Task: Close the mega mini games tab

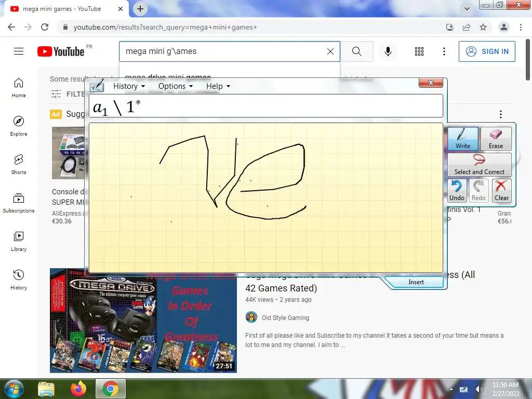Action: coord(121,9)
